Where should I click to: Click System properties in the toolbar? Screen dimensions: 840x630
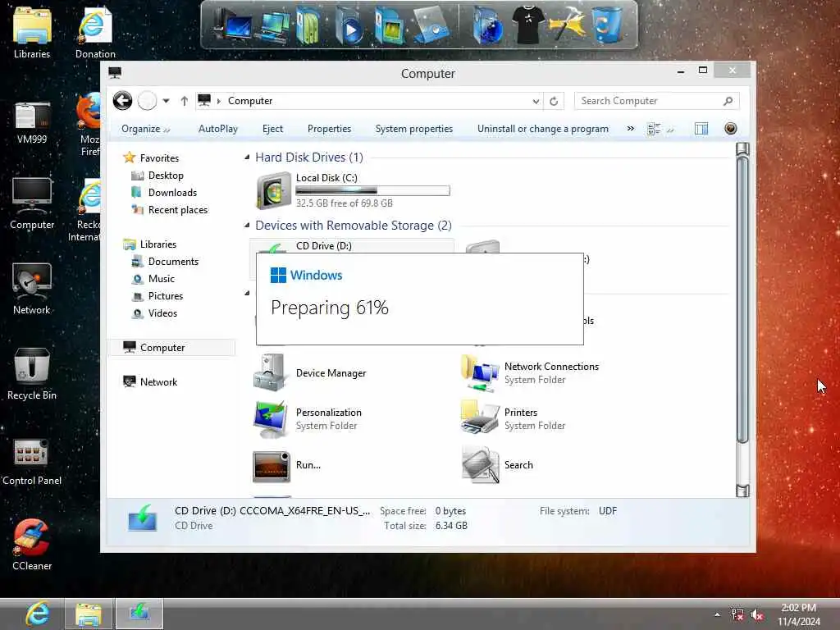coord(414,129)
